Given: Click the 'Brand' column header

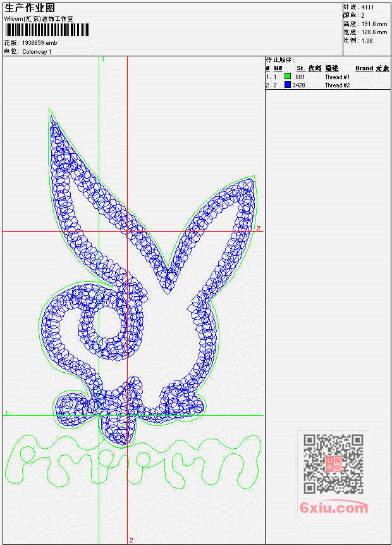Looking at the screenshot, I should click(x=364, y=68).
